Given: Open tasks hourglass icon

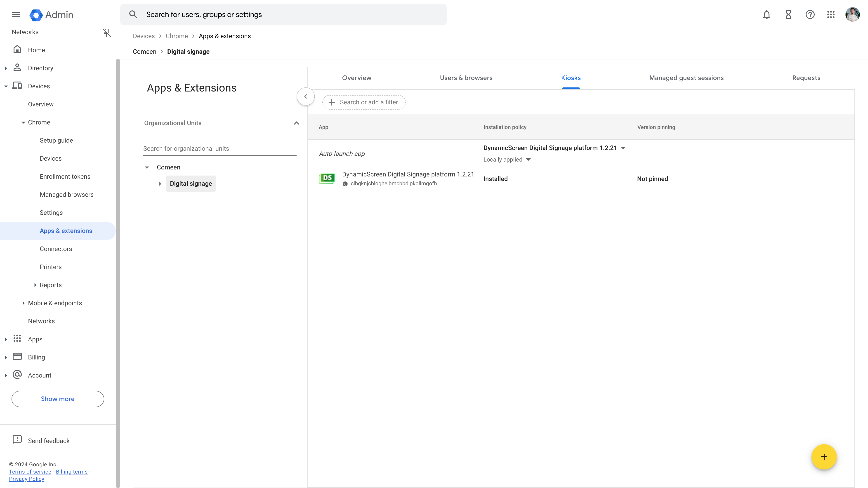Looking at the screenshot, I should coord(788,14).
